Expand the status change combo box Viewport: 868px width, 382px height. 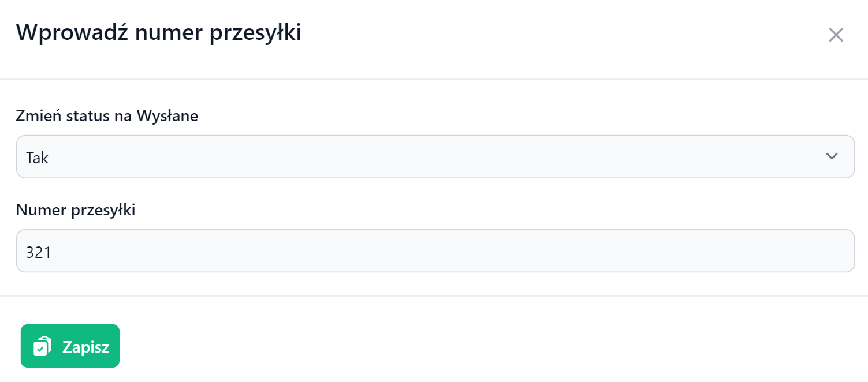pyautogui.click(x=434, y=157)
